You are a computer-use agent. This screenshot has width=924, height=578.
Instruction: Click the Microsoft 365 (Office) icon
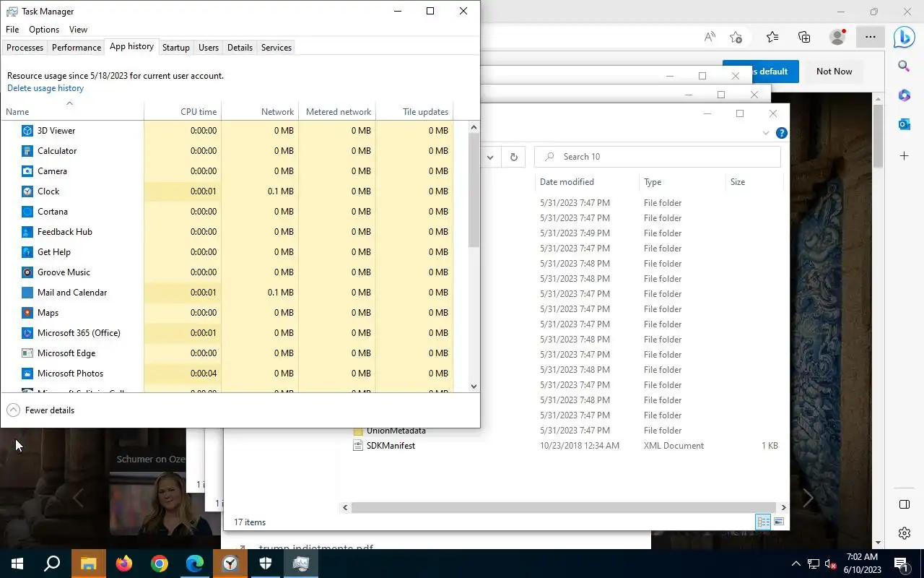(x=27, y=333)
